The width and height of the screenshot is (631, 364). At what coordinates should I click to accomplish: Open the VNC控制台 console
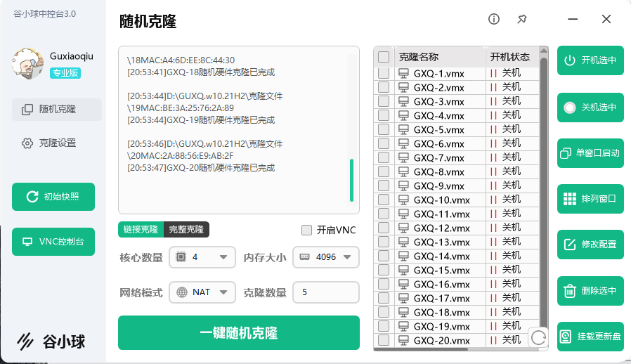tap(53, 242)
